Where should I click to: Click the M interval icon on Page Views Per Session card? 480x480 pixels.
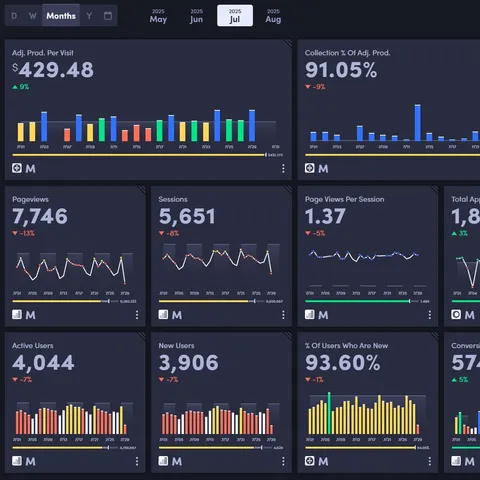point(323,315)
